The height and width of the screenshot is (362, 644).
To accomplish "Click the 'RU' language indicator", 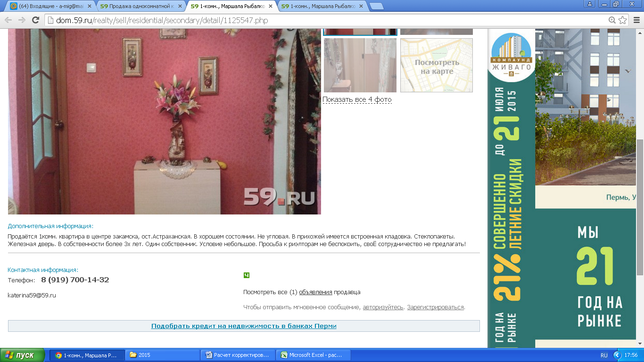I will [x=604, y=355].
